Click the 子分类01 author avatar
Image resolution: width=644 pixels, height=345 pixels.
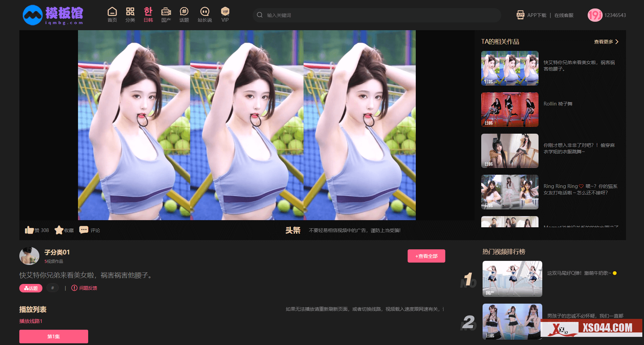[x=29, y=256]
